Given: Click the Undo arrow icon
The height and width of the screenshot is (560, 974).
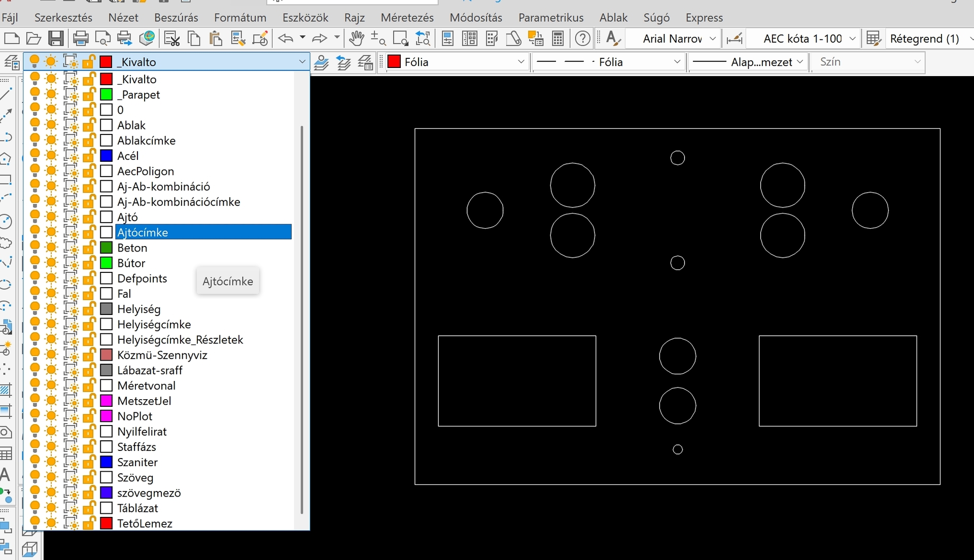Looking at the screenshot, I should 286,39.
